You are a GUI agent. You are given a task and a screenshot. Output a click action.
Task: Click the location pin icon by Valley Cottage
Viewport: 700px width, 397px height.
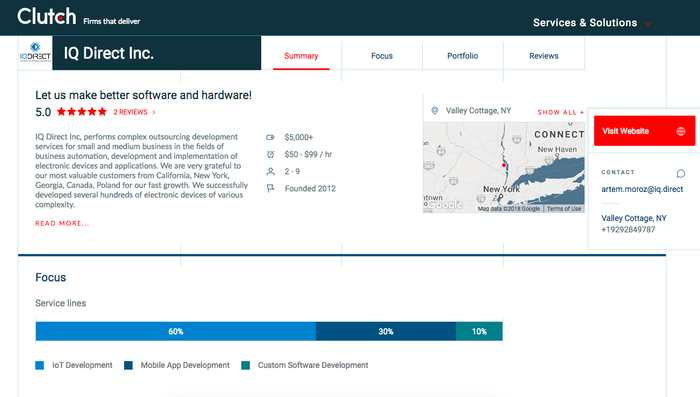coord(434,110)
